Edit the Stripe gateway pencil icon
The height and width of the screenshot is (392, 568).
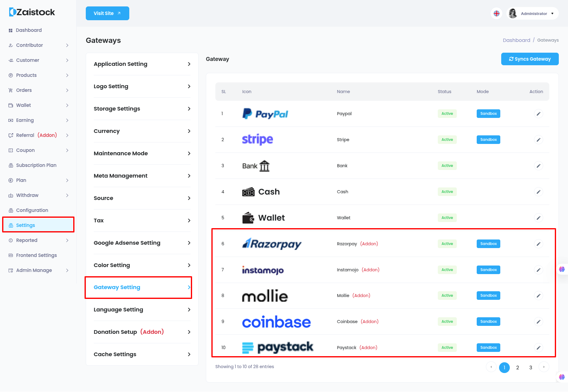click(x=538, y=140)
